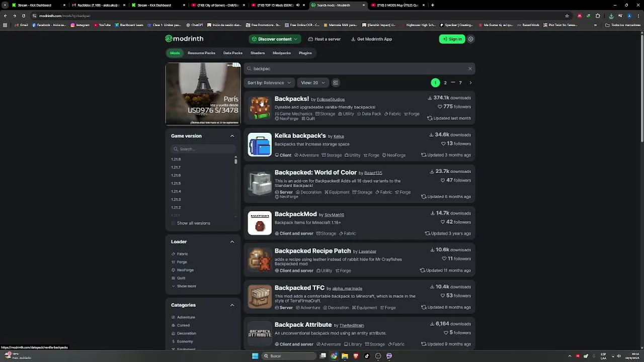Screen dimensions: 644x362
Task: Click the backpac search field
Action: point(359,68)
